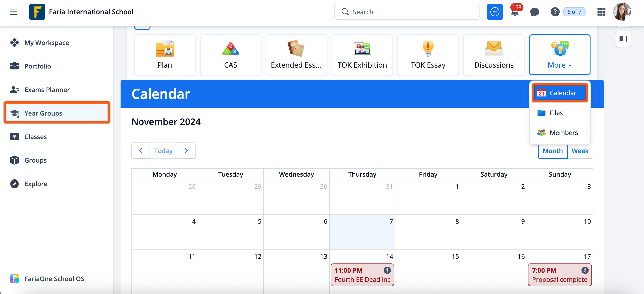644x294 pixels.
Task: Select Files from More dropdown
Action: coord(556,113)
